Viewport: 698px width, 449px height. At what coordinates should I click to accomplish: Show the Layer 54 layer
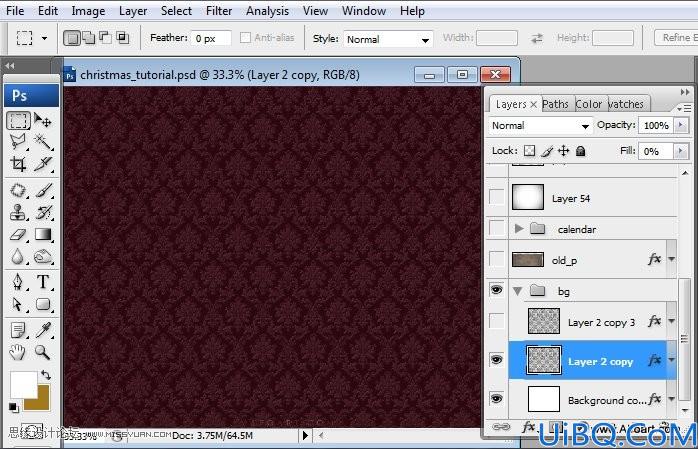496,196
